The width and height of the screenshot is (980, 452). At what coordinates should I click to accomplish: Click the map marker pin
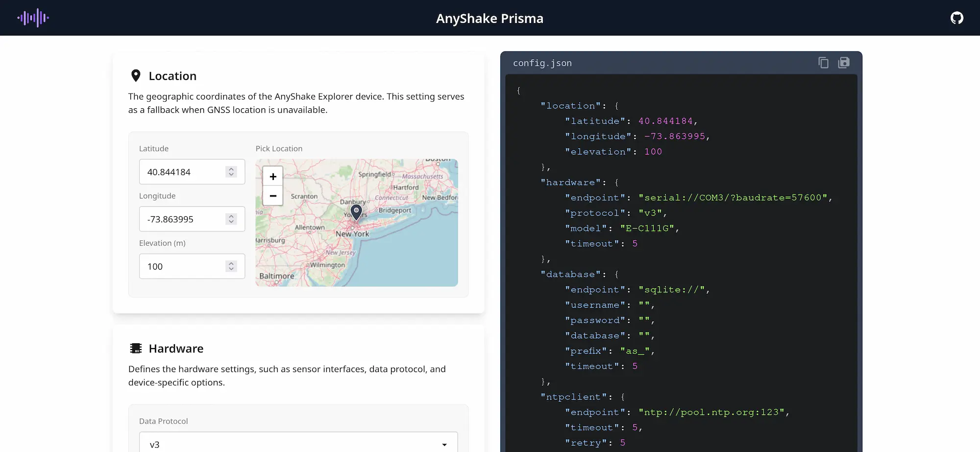pyautogui.click(x=356, y=212)
